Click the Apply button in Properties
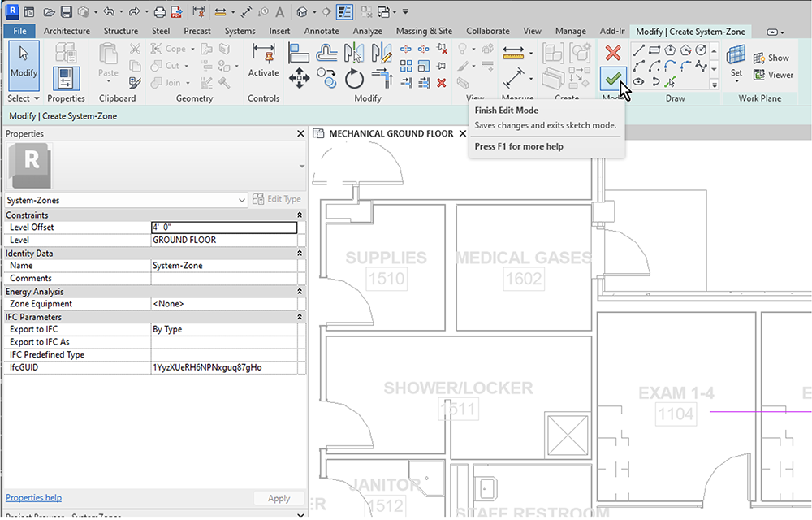The width and height of the screenshot is (812, 520). (x=279, y=498)
